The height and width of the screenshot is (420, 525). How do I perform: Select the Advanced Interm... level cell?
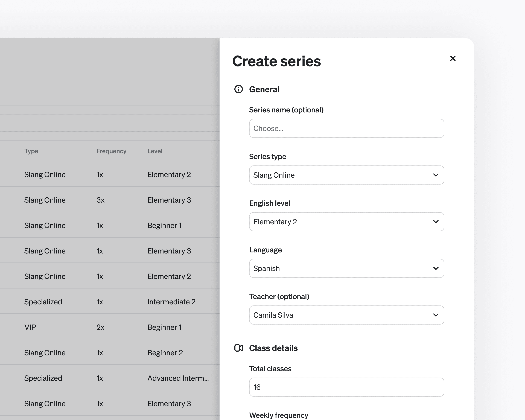(x=178, y=378)
